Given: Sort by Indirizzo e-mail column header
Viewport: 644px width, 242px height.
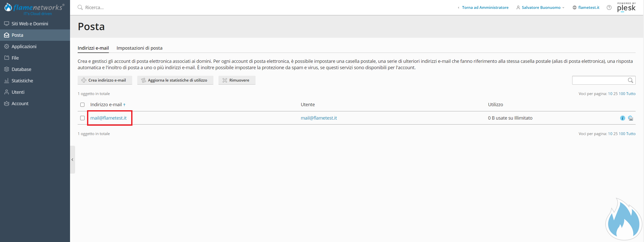Looking at the screenshot, I should (106, 105).
